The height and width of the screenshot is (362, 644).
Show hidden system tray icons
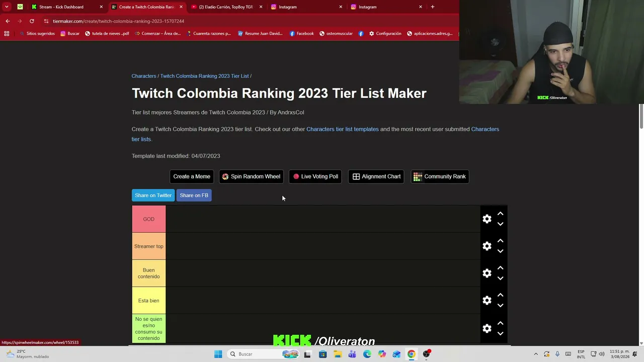[x=535, y=354]
